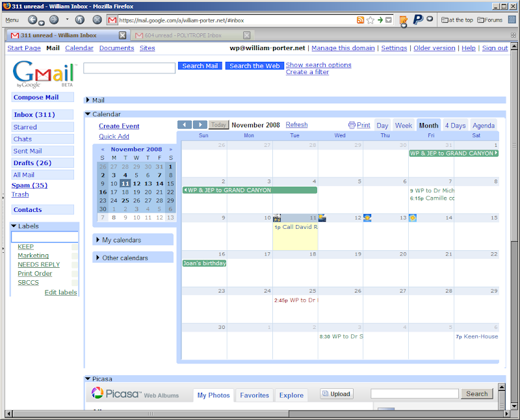Click the Edit labels link

tap(60, 293)
